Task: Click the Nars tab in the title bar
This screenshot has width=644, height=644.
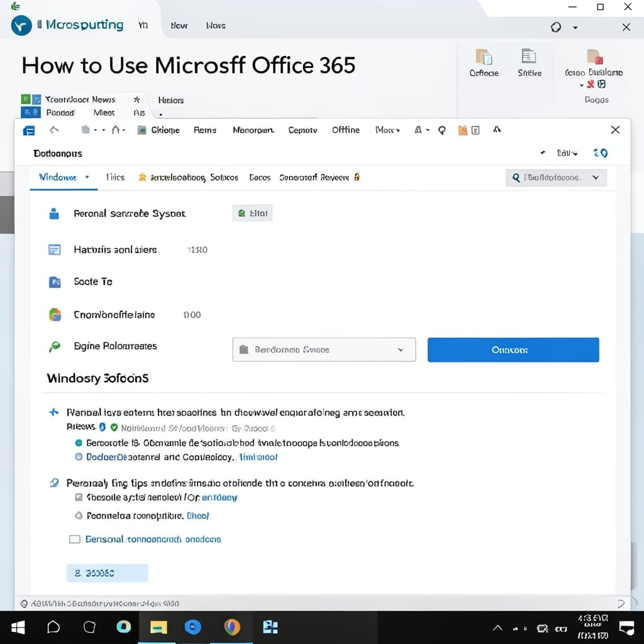Action: 215,25
